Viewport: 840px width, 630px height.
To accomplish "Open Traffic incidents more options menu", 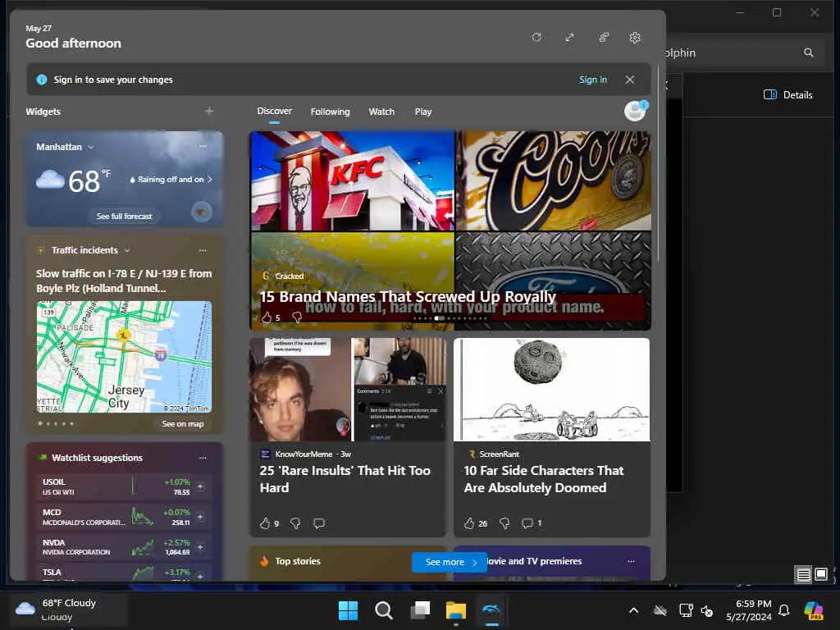I will pos(203,250).
